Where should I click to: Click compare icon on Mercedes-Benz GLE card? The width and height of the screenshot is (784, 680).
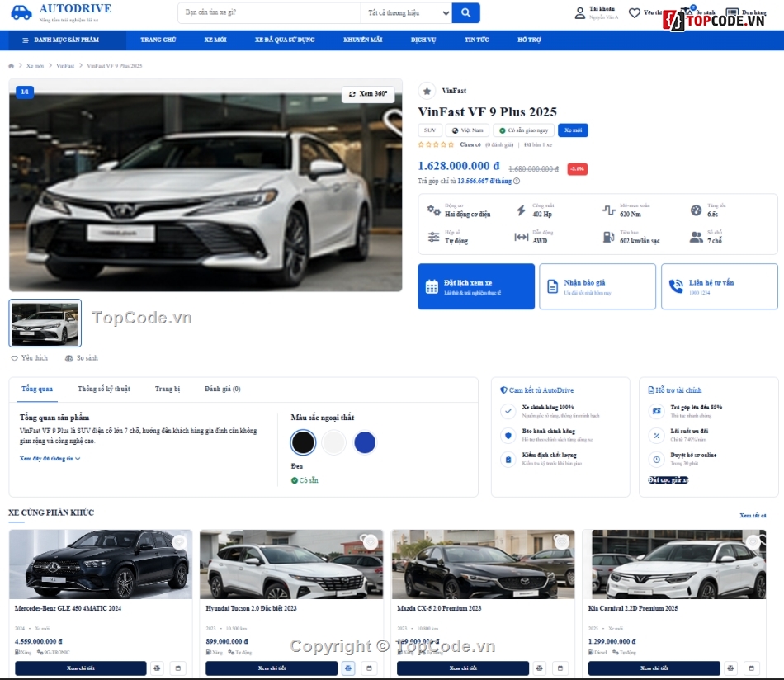(x=157, y=668)
